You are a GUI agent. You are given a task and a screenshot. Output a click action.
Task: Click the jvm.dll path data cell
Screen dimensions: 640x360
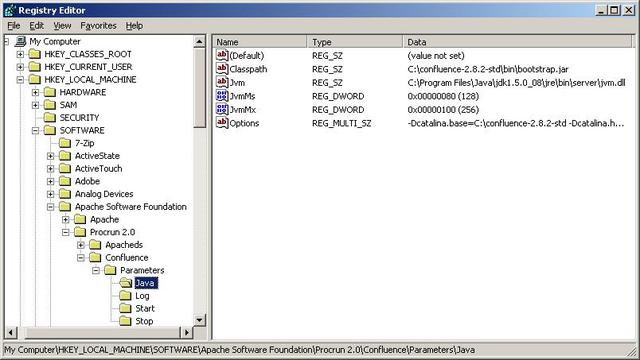[x=516, y=82]
